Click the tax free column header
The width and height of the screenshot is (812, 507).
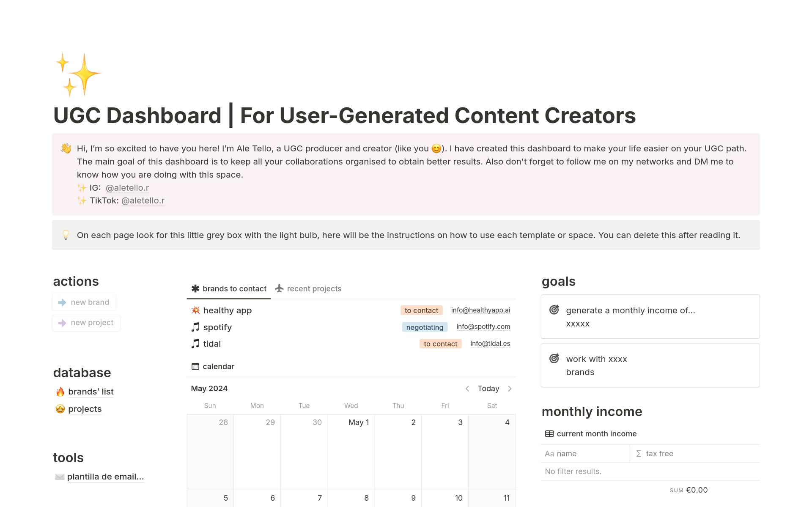click(659, 454)
